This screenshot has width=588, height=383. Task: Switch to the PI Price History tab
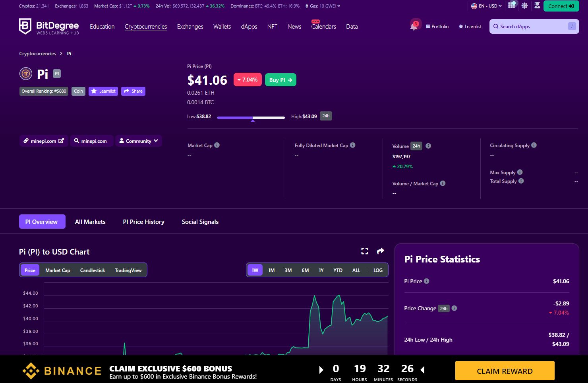click(143, 222)
